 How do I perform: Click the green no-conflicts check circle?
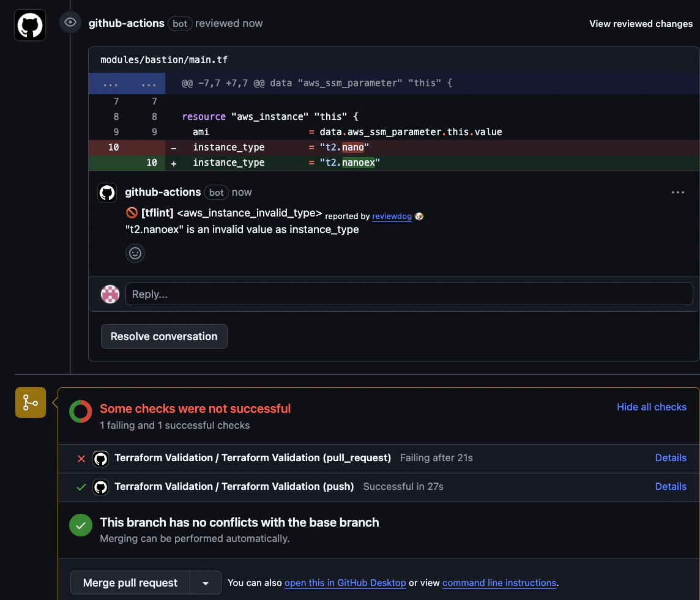point(80,525)
